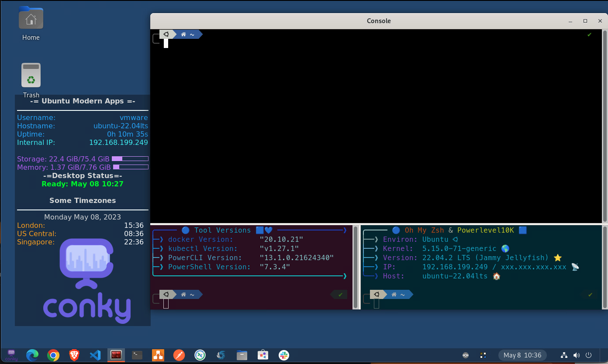Click the Nextcloud tray icon
This screenshot has height=364, width=608.
coord(466,355)
